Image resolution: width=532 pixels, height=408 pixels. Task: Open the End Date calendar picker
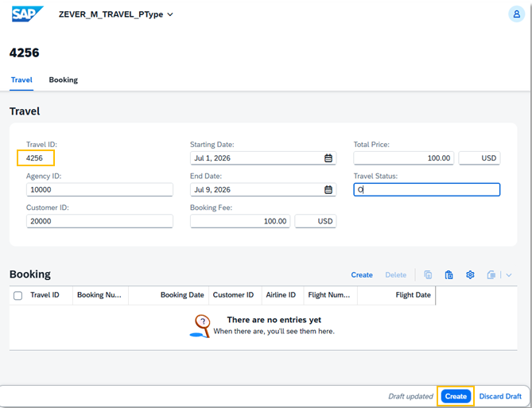(x=328, y=189)
